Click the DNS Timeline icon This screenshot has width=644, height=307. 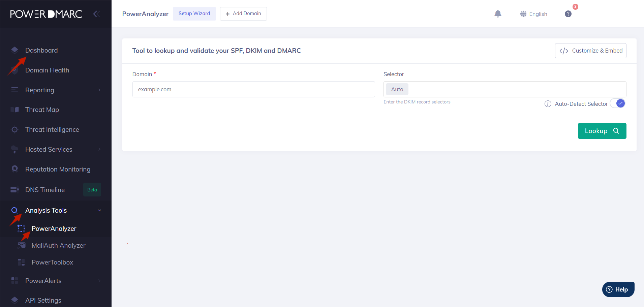pyautogui.click(x=14, y=189)
